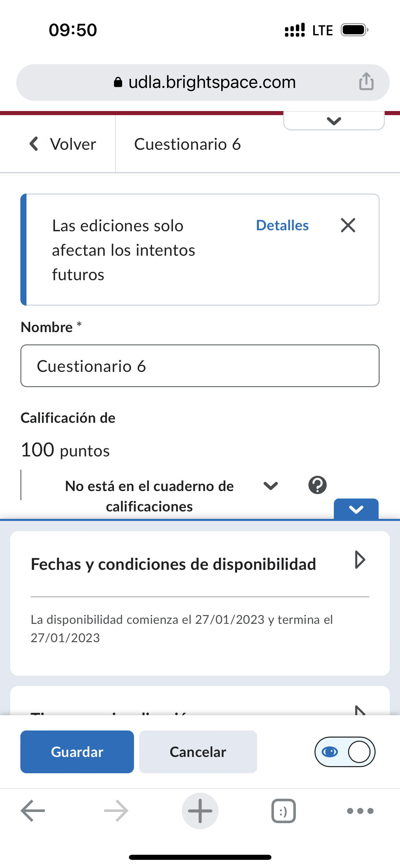The image size is (400, 868).
Task: Open a new tab with plus icon
Action: click(200, 811)
